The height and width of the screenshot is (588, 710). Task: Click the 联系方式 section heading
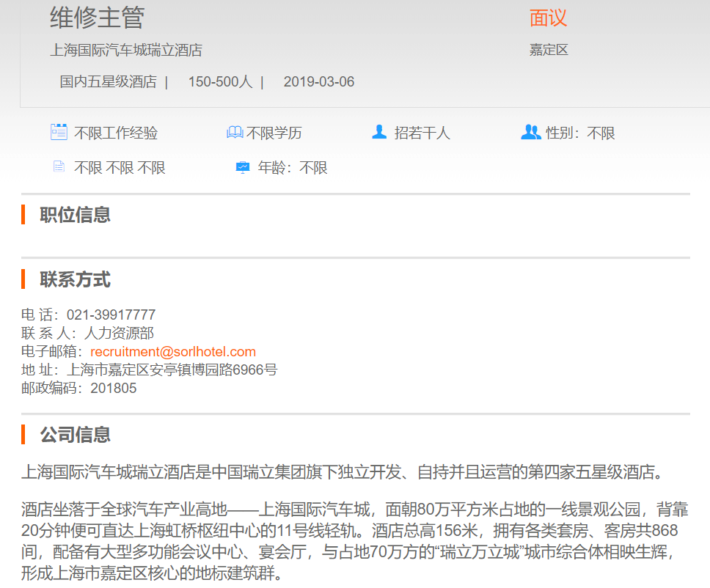pyautogui.click(x=75, y=279)
